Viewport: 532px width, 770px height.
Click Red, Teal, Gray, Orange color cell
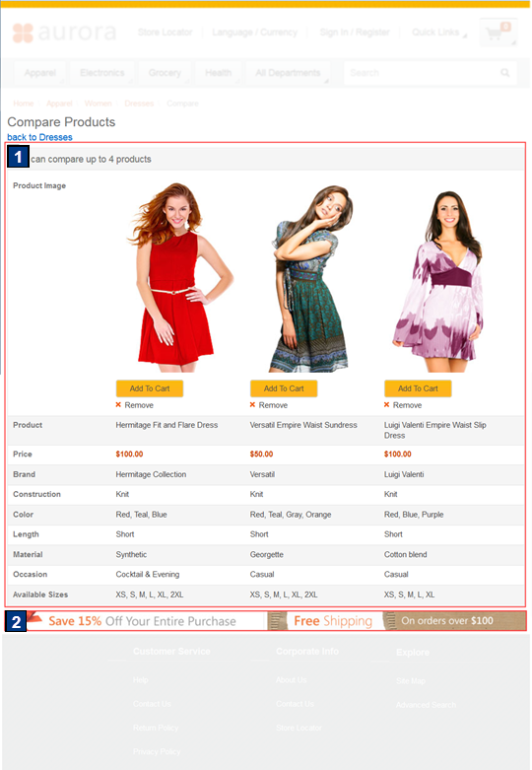pyautogui.click(x=291, y=514)
